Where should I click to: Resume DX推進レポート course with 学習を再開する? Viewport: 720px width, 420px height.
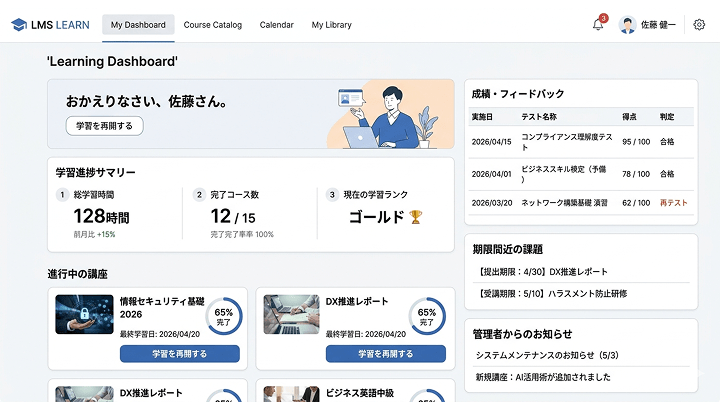click(x=386, y=354)
